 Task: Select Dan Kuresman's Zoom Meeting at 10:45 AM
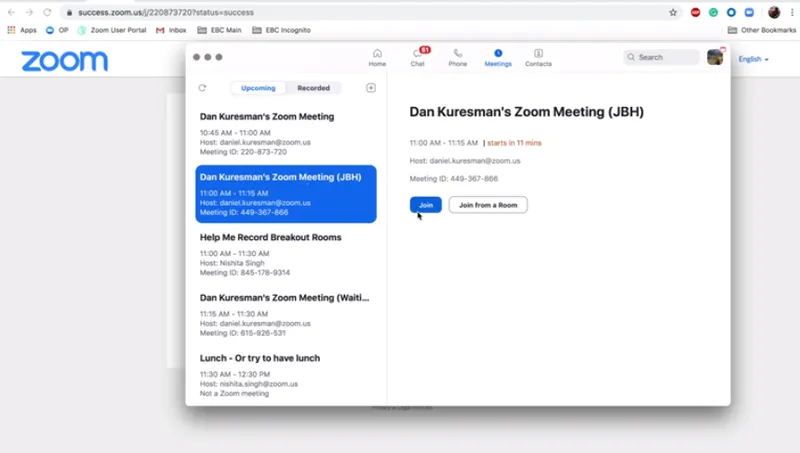coord(286,134)
